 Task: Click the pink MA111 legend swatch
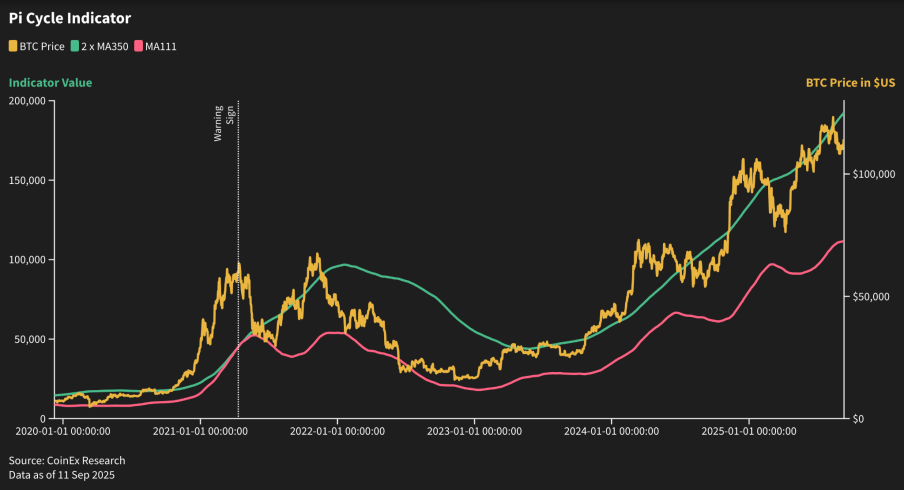(138, 46)
